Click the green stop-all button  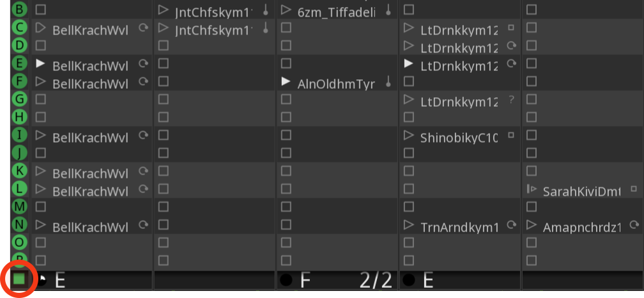pos(19,279)
